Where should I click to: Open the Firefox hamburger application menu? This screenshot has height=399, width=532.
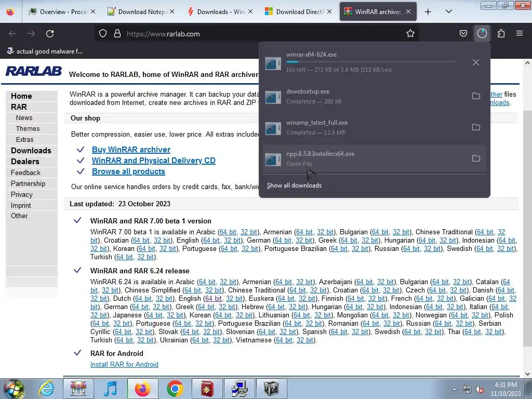pos(519,33)
